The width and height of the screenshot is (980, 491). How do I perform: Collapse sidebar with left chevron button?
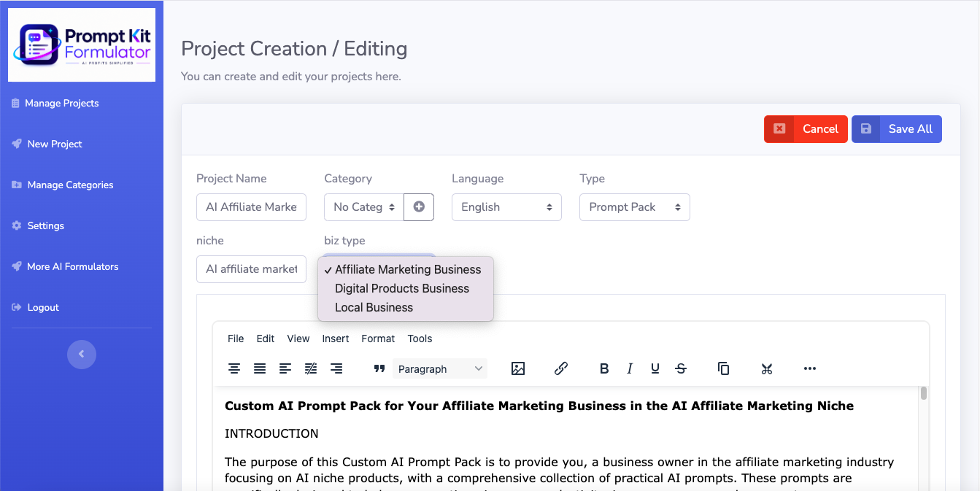[x=82, y=354]
